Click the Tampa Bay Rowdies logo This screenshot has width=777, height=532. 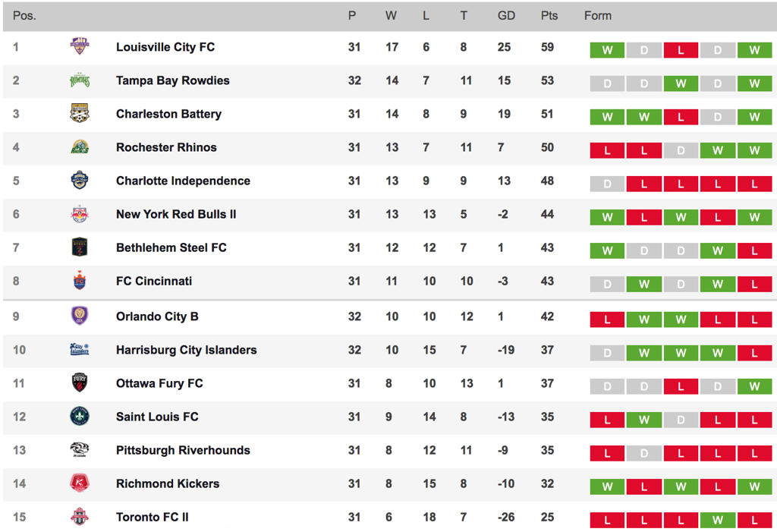pyautogui.click(x=79, y=80)
